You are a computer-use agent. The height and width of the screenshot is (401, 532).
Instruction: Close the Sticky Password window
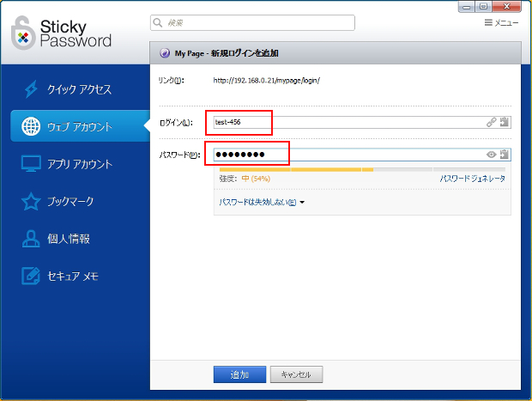[506, 7]
